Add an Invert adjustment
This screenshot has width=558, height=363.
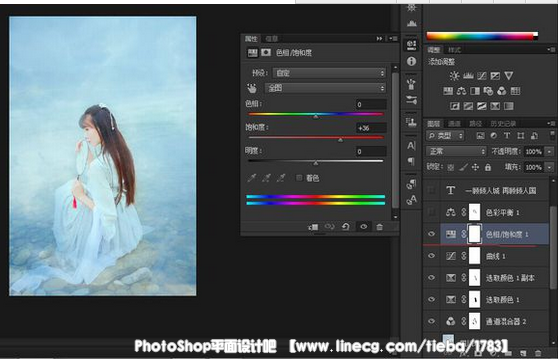pyautogui.click(x=454, y=106)
